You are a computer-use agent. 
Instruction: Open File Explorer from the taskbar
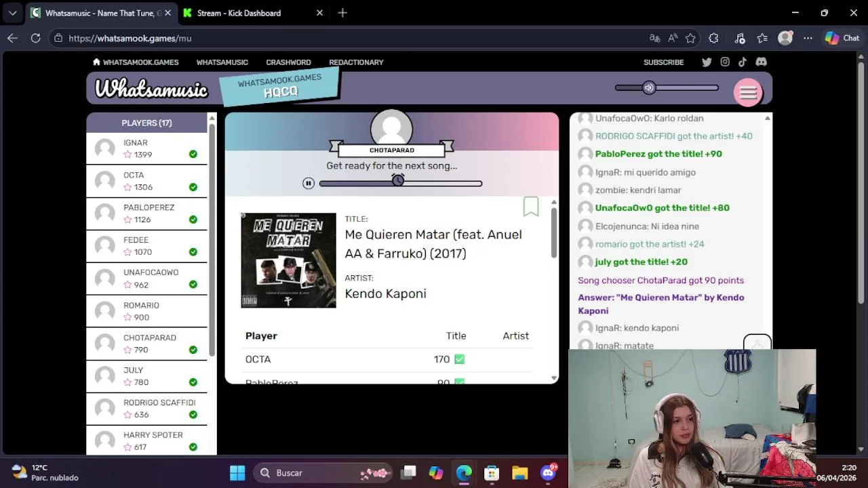tap(519, 472)
